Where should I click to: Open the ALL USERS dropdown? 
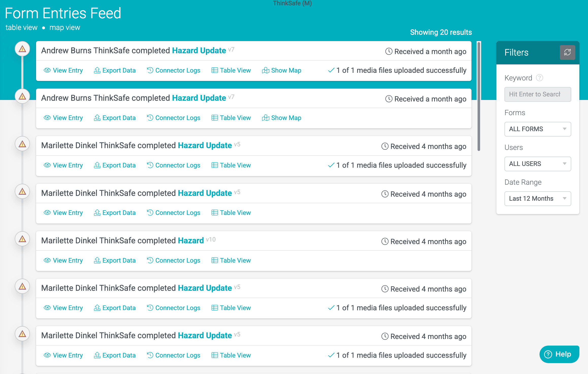pos(537,164)
